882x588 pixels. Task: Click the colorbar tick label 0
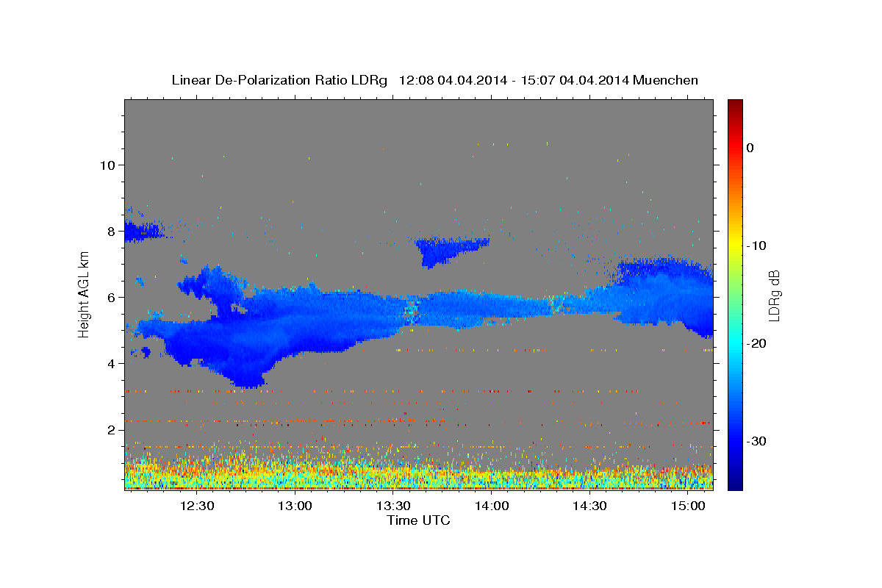tap(750, 147)
